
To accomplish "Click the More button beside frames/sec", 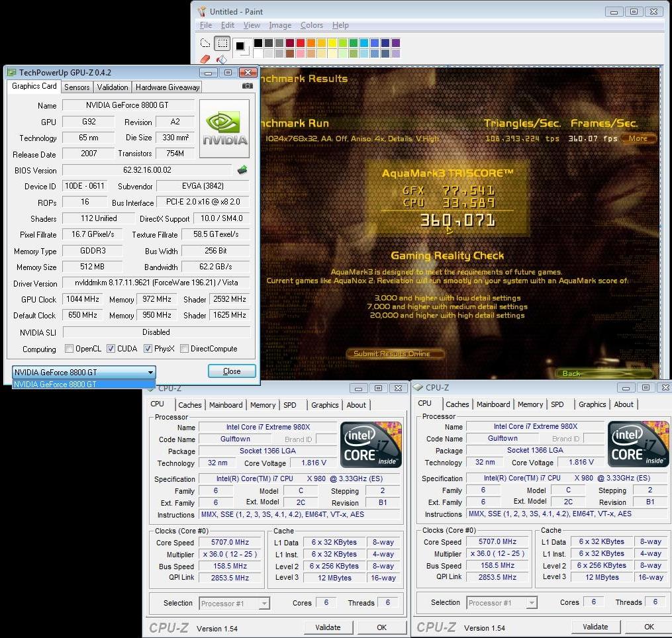I will pyautogui.click(x=639, y=138).
